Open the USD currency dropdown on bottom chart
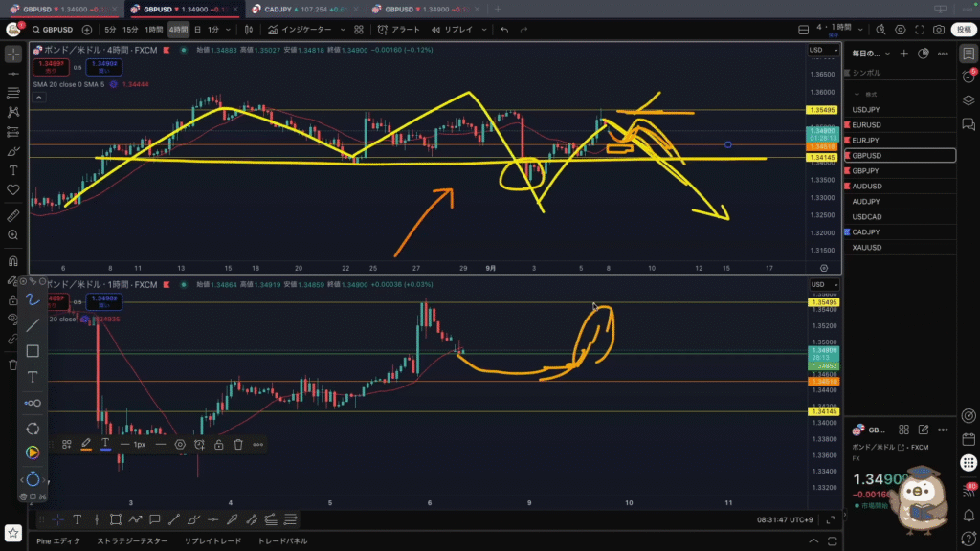This screenshot has width=980, height=551. point(824,285)
